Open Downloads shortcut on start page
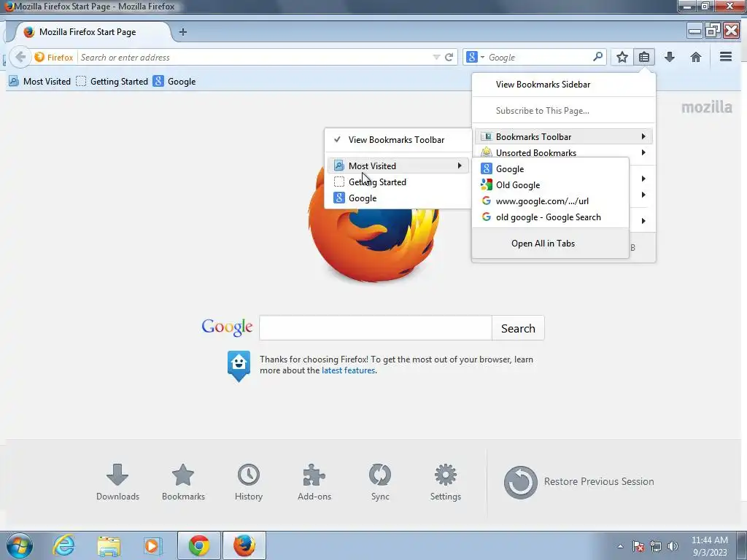Image resolution: width=747 pixels, height=560 pixels. coord(117,482)
